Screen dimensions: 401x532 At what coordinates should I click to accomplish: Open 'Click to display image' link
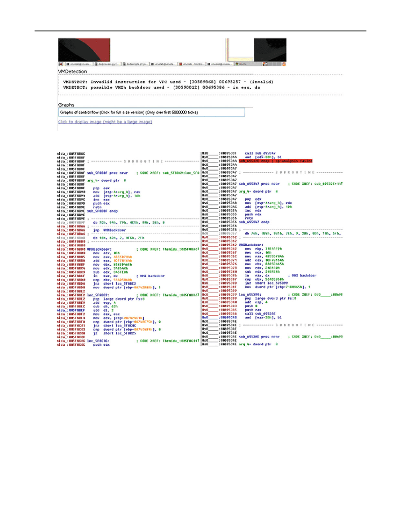[105, 122]
